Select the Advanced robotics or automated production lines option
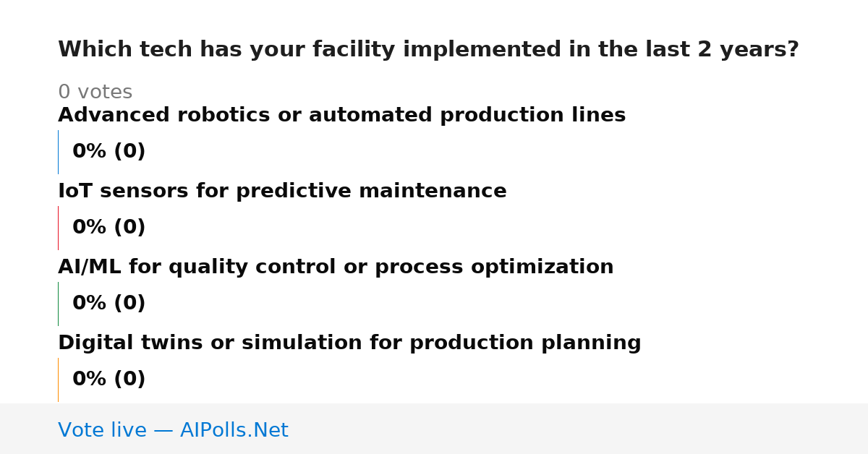This screenshot has height=454, width=868. click(341, 116)
